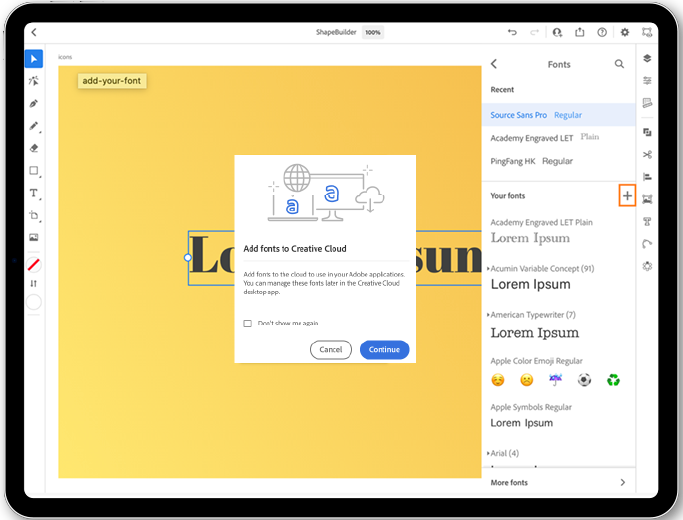Select the Artboard transform tool
This screenshot has height=520, width=683.
(x=34, y=215)
